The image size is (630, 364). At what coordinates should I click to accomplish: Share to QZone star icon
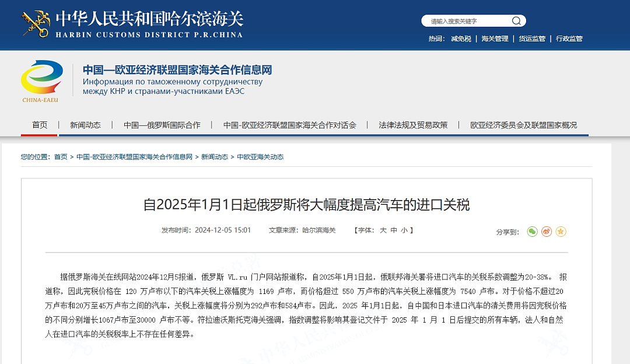(x=561, y=232)
